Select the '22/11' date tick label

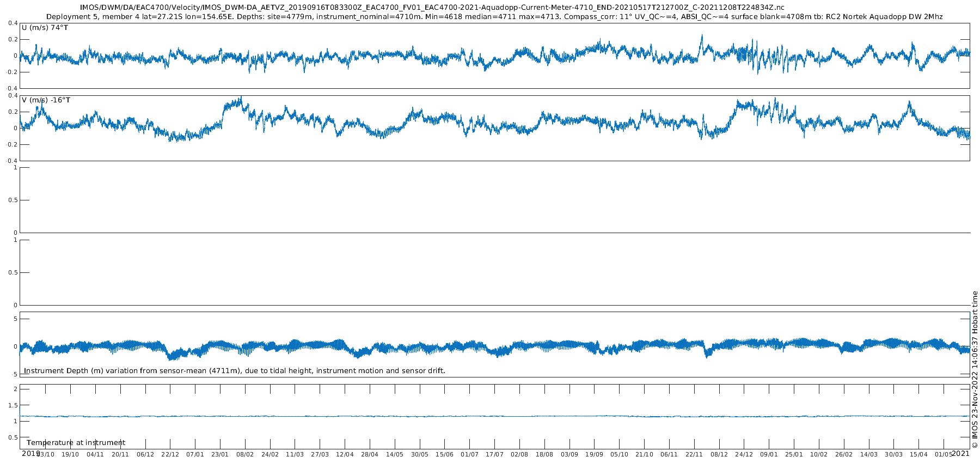(694, 454)
